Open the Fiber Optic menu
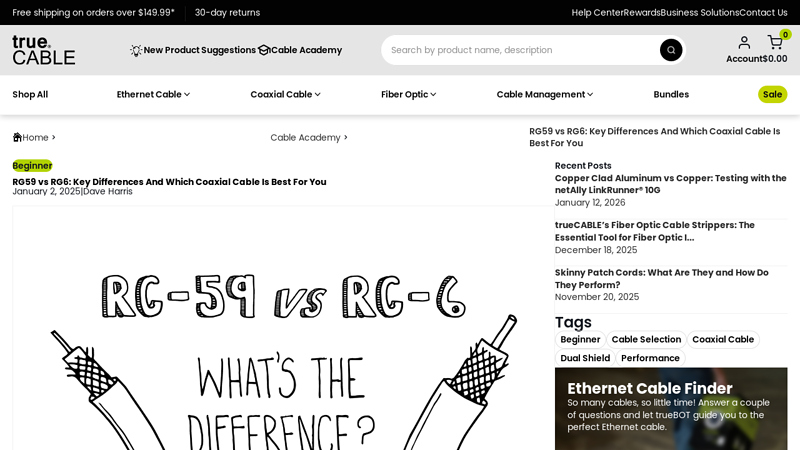Viewport: 800px width, 450px height. coord(409,94)
